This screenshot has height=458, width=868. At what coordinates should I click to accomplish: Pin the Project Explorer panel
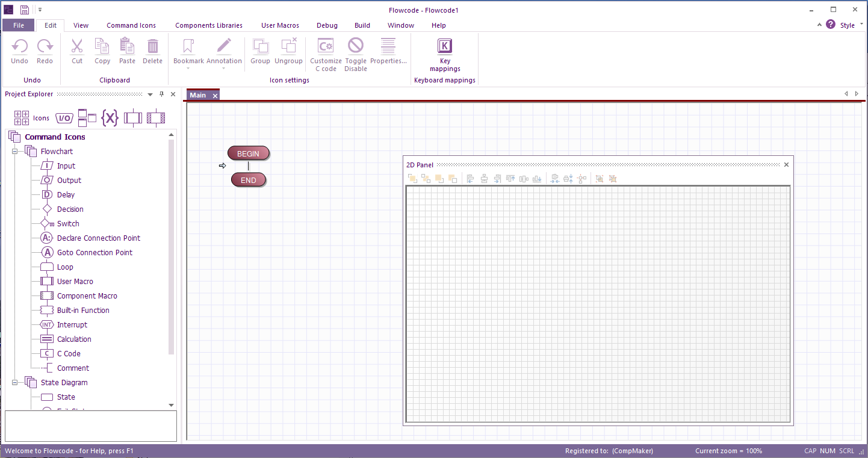161,94
